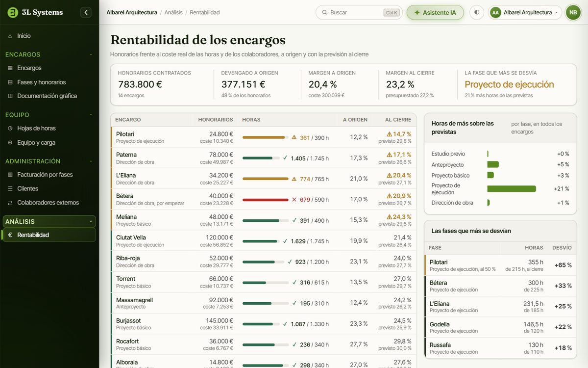Open the Albarel Arquitectura workspace dropdown

(x=525, y=13)
